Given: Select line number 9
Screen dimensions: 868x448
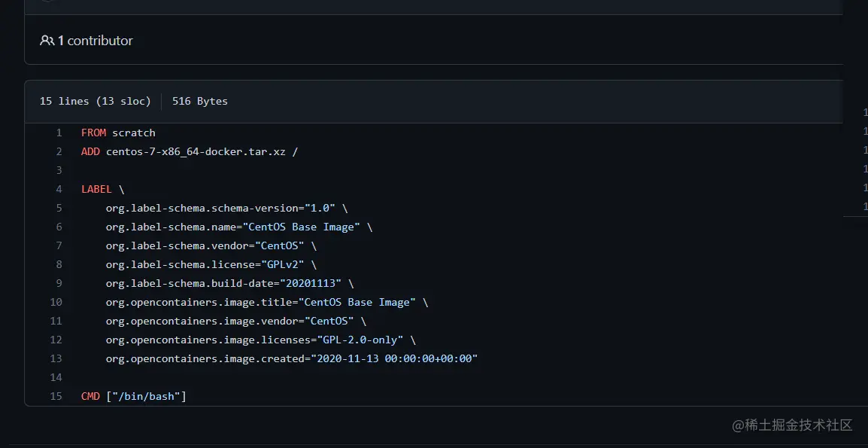Looking at the screenshot, I should coord(59,284).
